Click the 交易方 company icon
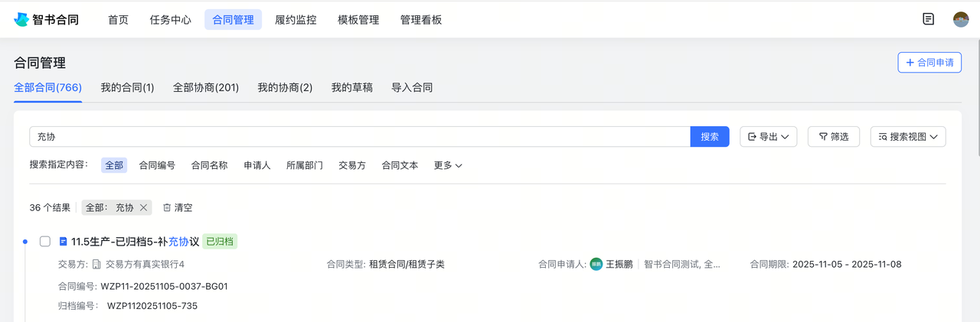Screen dimensions: 980x322 tap(97, 265)
